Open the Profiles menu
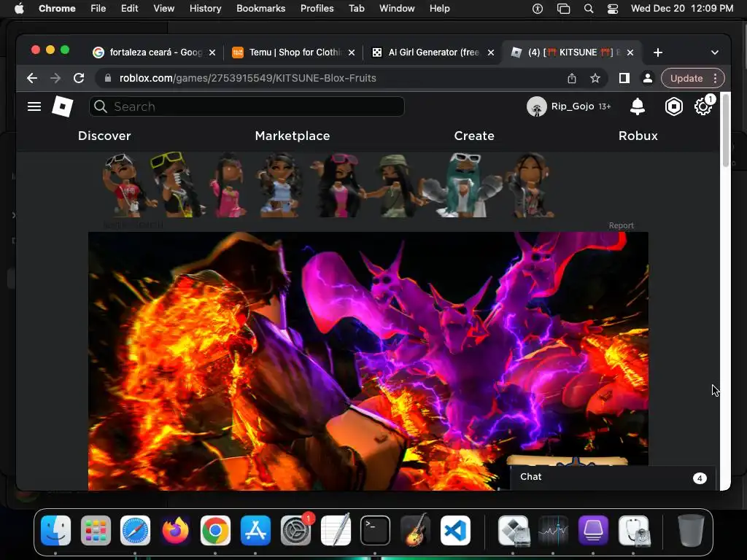The height and width of the screenshot is (560, 747). (x=317, y=9)
